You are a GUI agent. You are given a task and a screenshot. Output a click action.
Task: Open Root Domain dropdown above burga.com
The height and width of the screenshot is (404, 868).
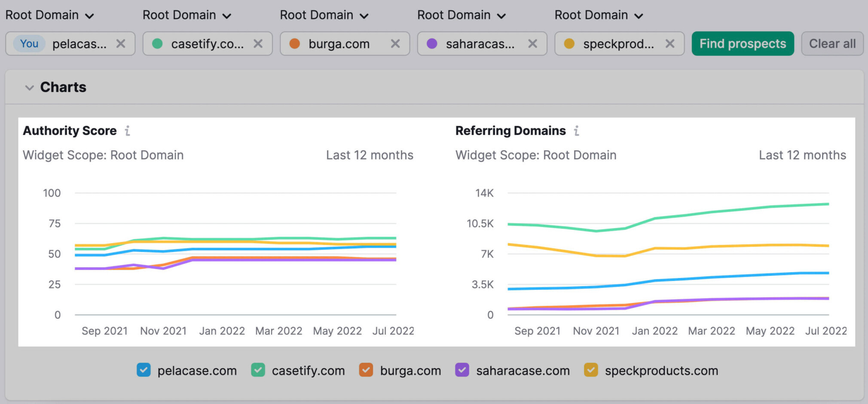324,15
